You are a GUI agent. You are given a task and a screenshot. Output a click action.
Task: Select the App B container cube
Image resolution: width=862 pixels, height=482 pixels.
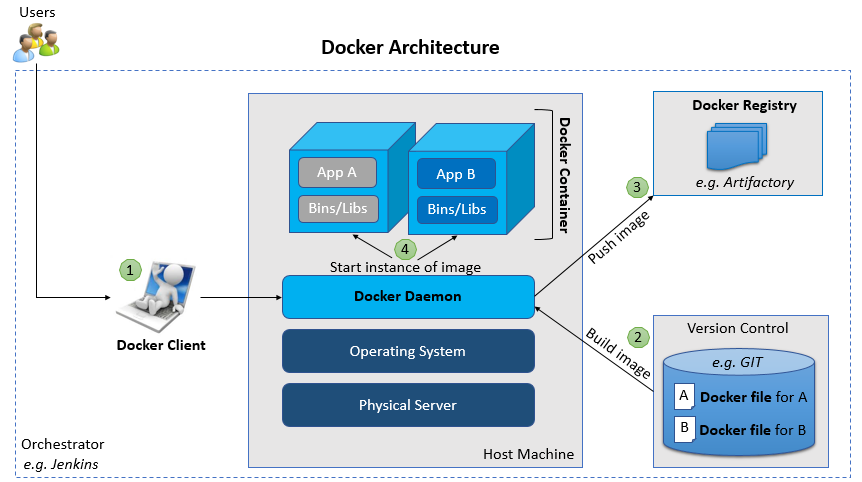471,179
